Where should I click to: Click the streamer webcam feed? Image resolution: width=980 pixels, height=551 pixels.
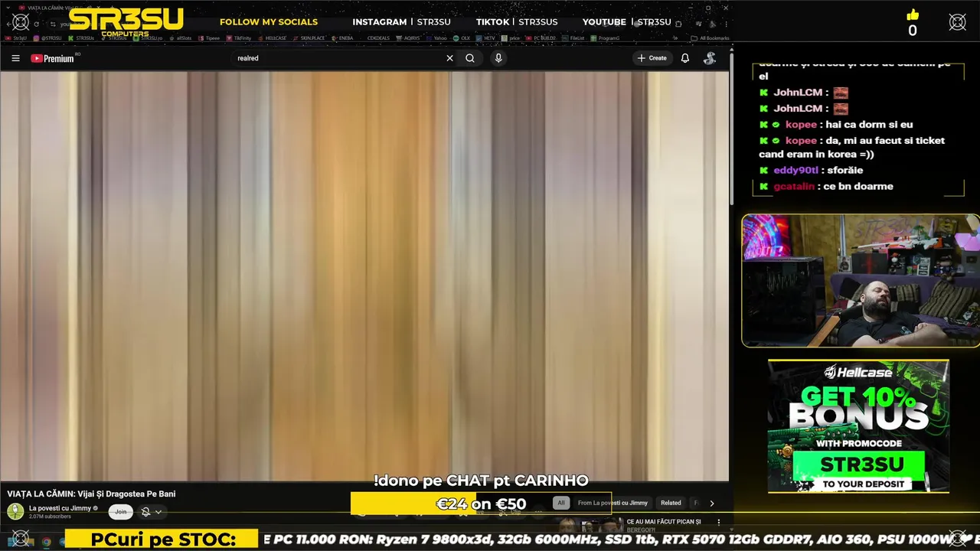[861, 280]
